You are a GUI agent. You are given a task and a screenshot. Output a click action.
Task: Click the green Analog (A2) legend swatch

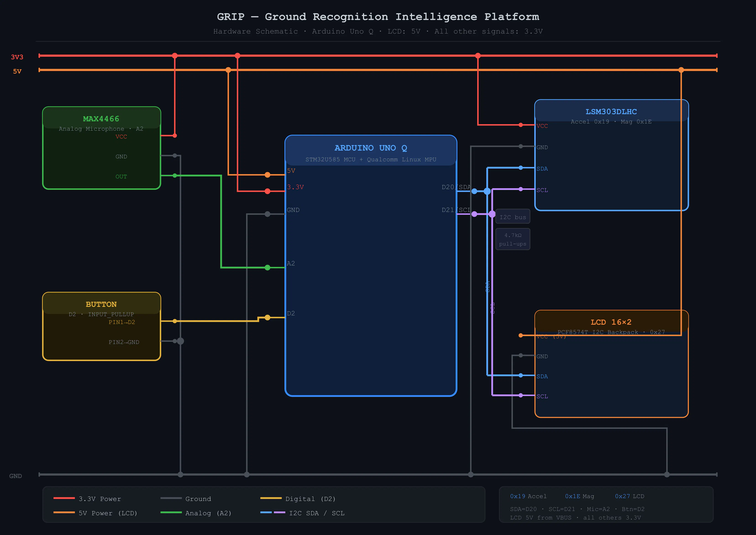171,512
